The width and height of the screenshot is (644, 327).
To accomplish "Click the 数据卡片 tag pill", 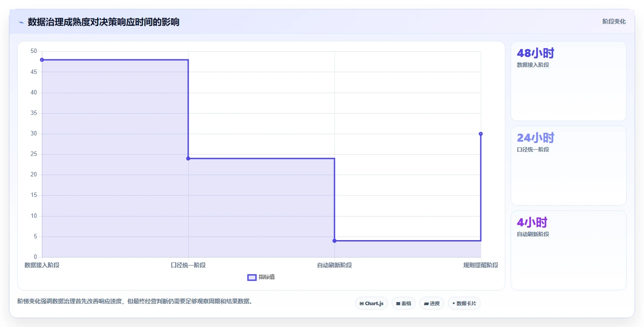I will click(464, 303).
